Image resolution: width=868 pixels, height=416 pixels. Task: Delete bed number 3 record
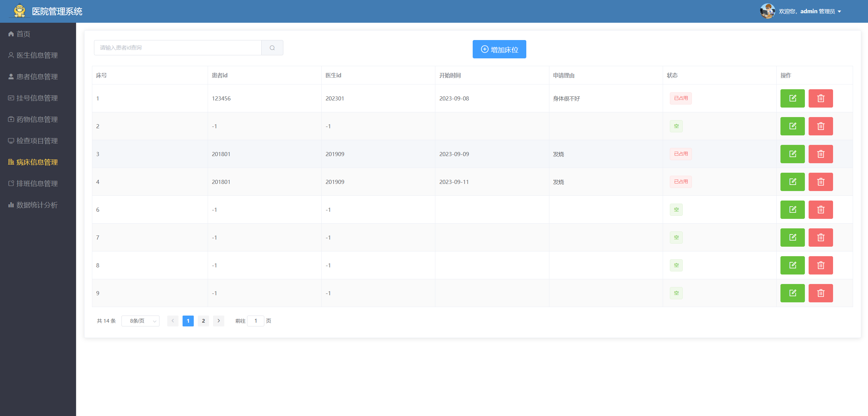pos(820,154)
